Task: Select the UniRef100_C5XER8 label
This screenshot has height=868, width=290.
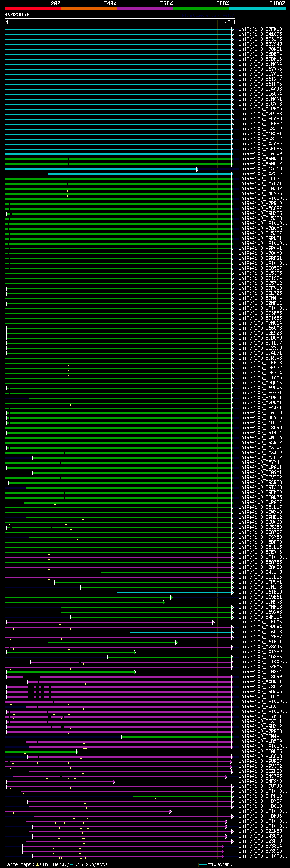Action: pos(261,427)
